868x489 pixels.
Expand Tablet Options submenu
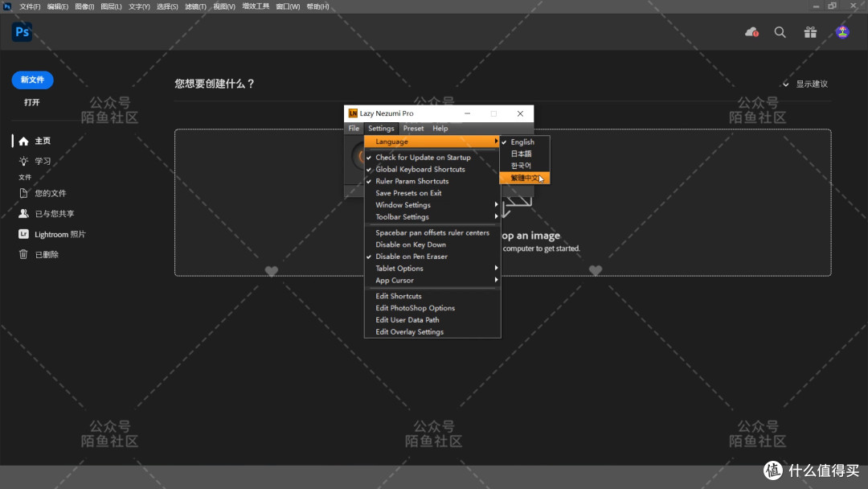[432, 269]
